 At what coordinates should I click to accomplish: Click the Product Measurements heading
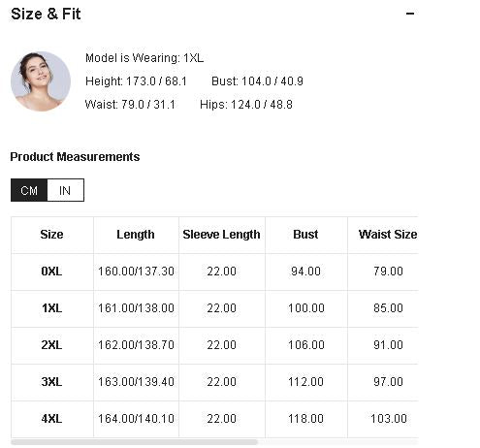pyautogui.click(x=75, y=157)
